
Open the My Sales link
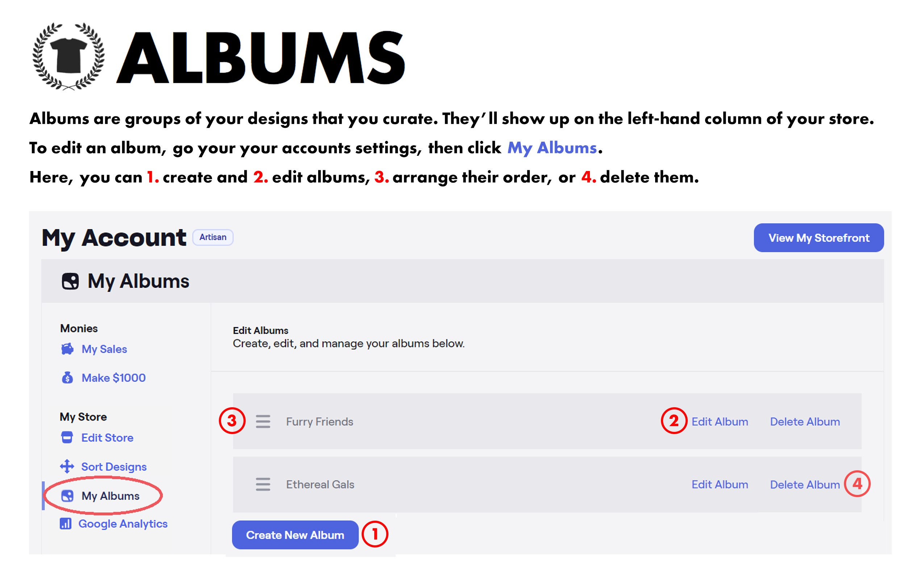(104, 349)
